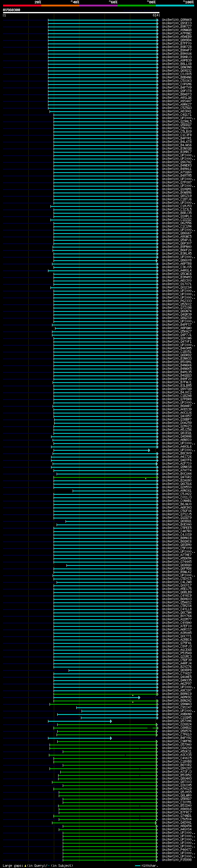Click the purple ~60% identity legend segment
The width and height of the screenshot is (197, 868).
coord(98,6)
